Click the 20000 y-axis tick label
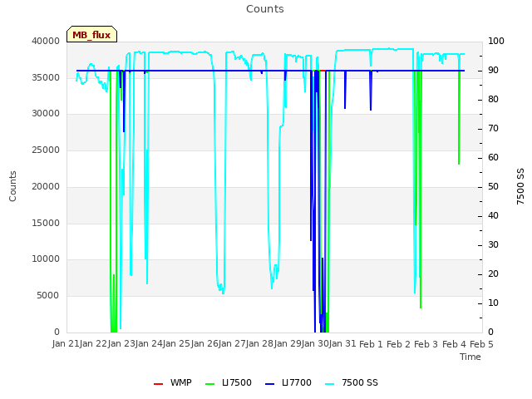Screen dimensions: 532x399 tap(46, 186)
